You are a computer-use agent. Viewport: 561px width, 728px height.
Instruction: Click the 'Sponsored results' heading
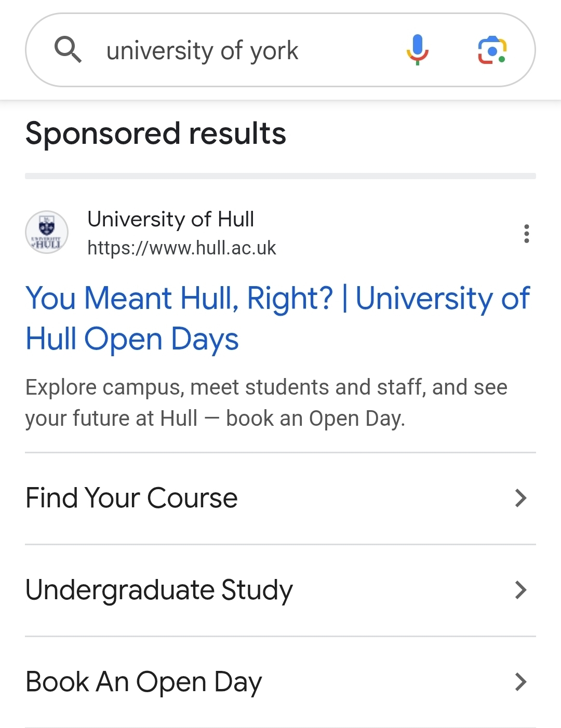click(x=155, y=133)
